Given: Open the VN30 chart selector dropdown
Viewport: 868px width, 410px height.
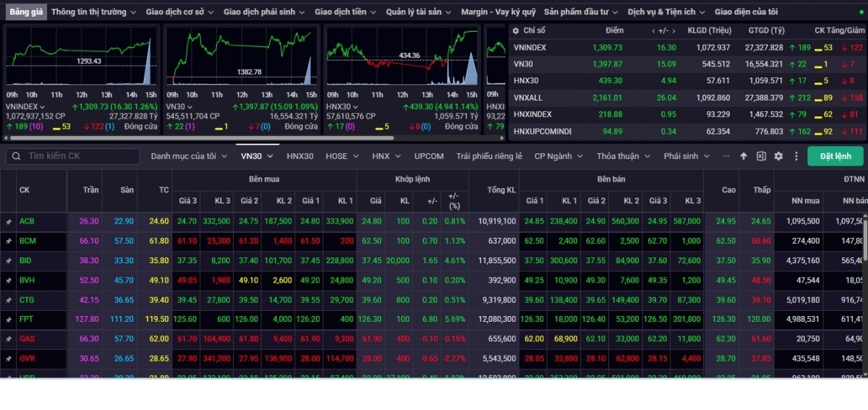Looking at the screenshot, I should 180,106.
